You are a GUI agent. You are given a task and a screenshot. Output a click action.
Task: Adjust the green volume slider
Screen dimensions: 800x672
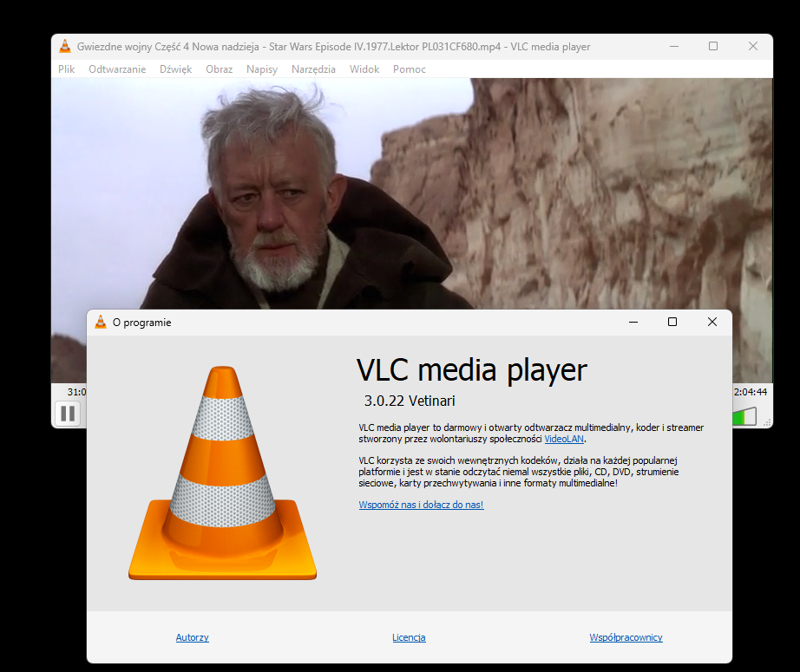(744, 416)
